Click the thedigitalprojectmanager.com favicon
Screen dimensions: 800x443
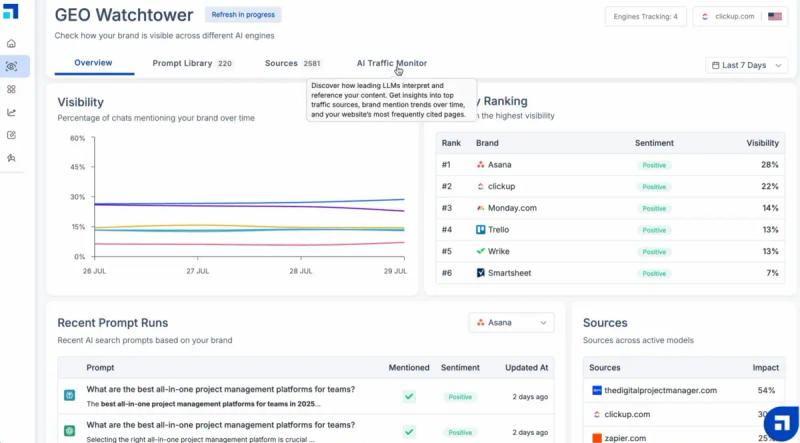pos(597,390)
